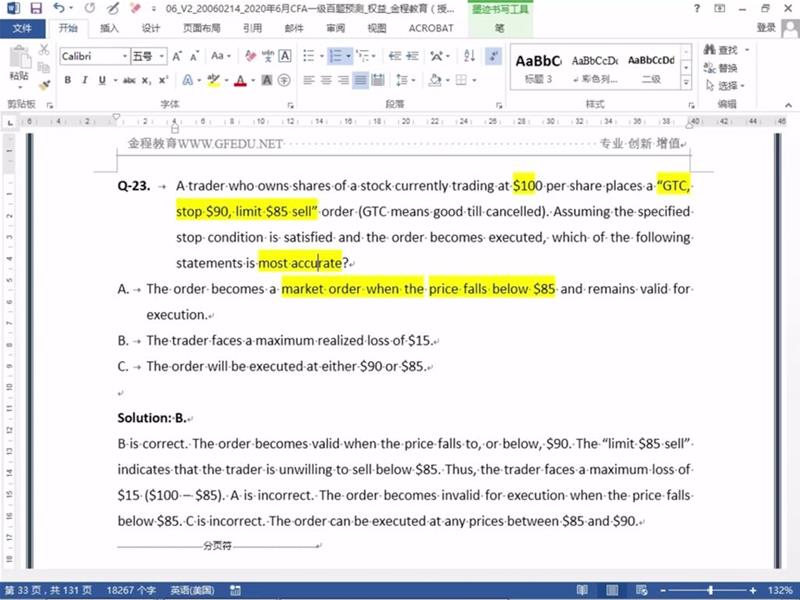Toggle show paragraph marks button

493,56
